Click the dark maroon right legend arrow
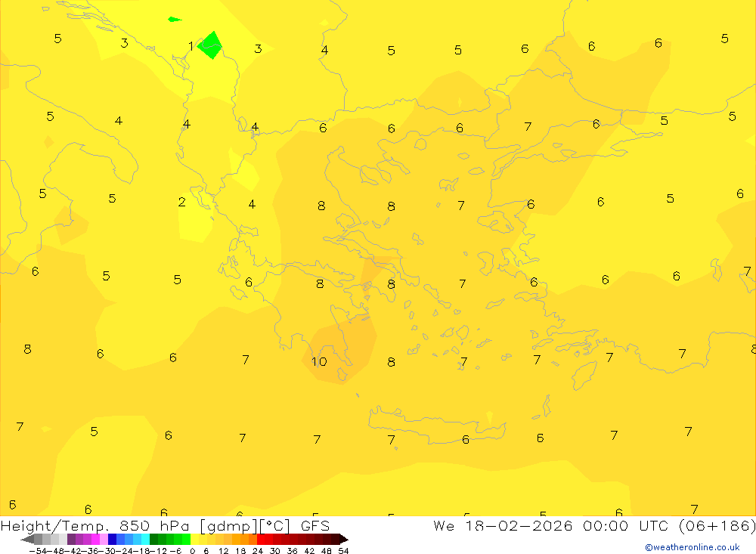The image size is (756, 554). coord(343,539)
